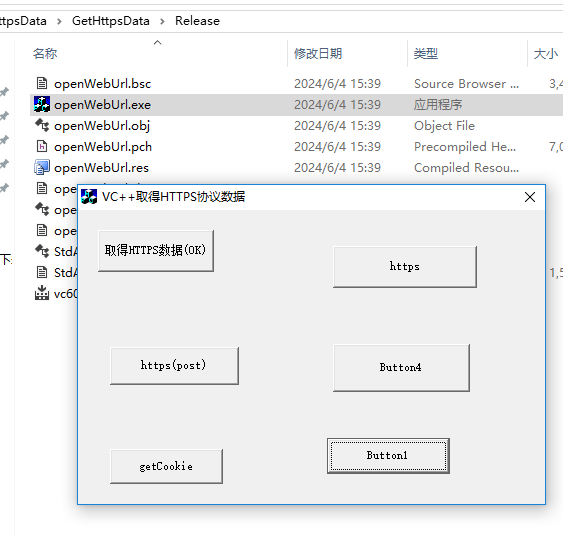The height and width of the screenshot is (536, 563).
Task: Click Release in the address breadcrumb
Action: (197, 21)
